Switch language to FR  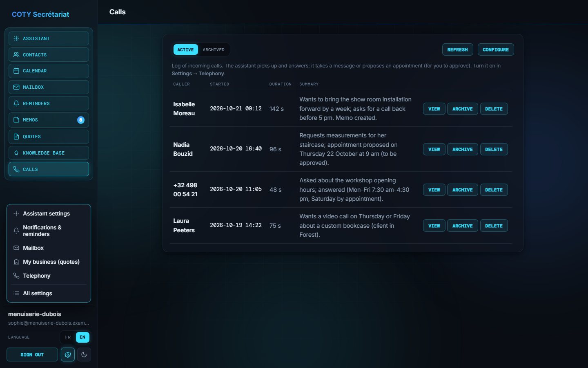[68, 337]
